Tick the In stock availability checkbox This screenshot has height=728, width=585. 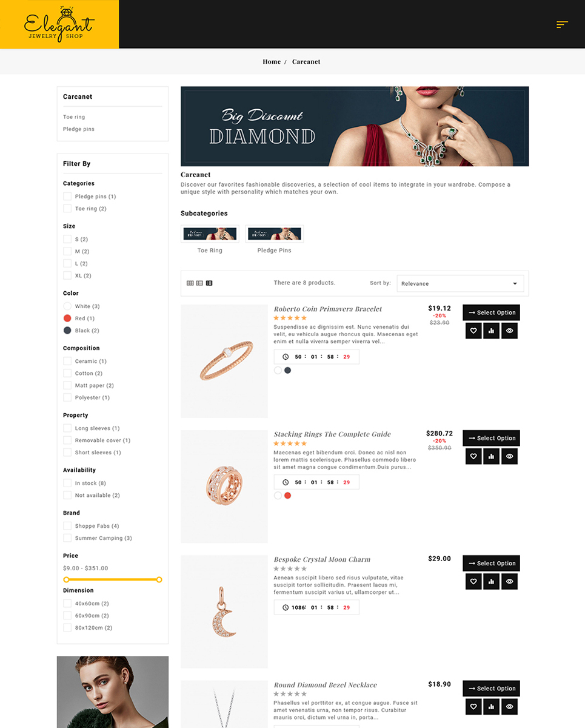[67, 483]
